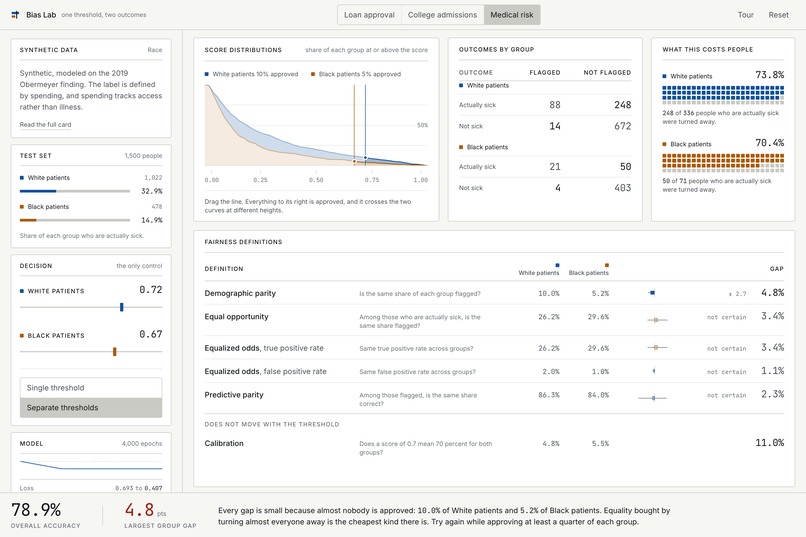
Task: Click the 32.9% White patients sick share bar
Action: [75, 191]
